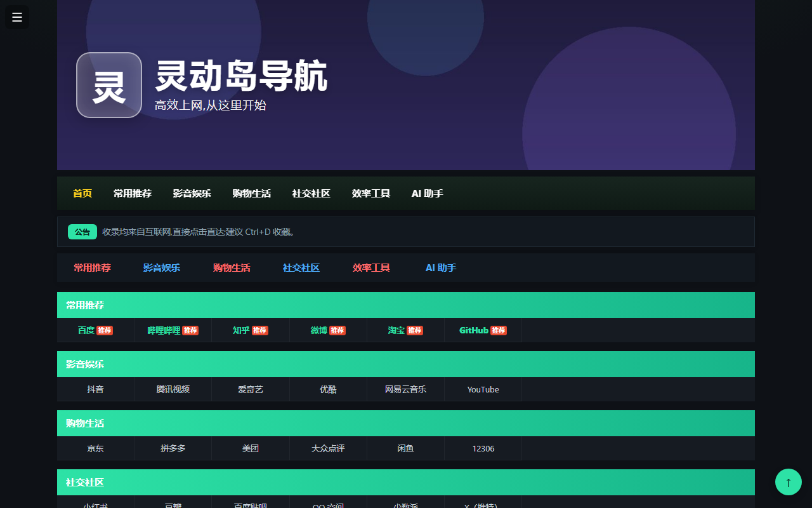This screenshot has width=812, height=508.
Task: Open the 淘宝 recommended link
Action: click(x=406, y=330)
